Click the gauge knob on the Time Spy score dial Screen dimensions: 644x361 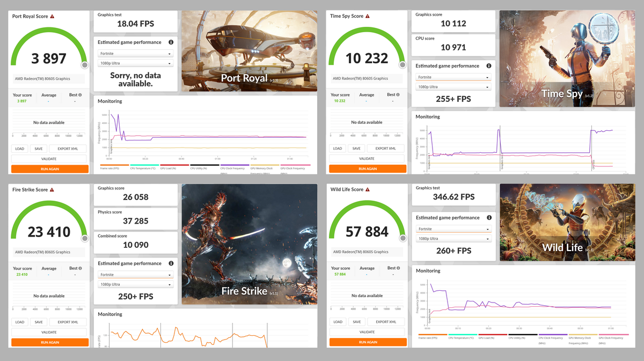[402, 65]
